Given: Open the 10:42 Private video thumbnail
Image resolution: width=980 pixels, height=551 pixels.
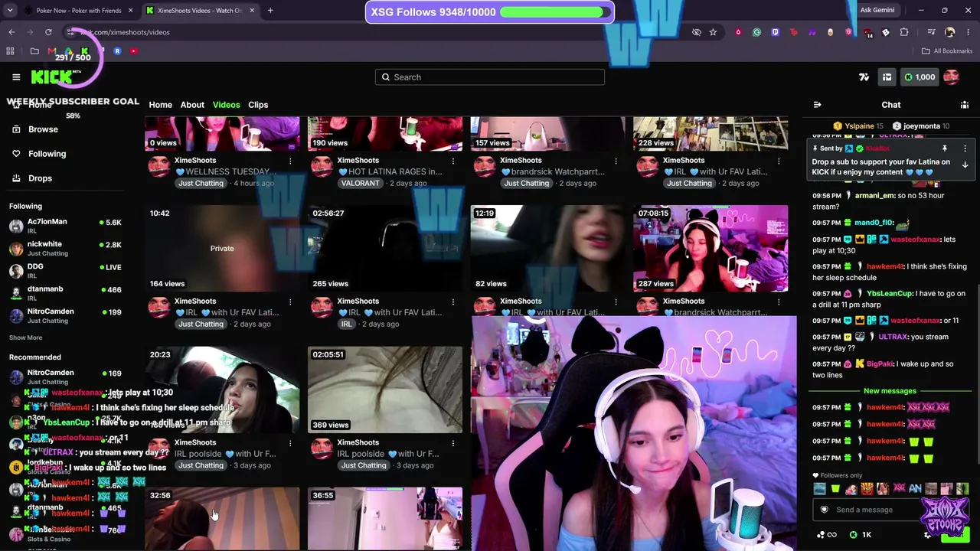Looking at the screenshot, I should [222, 249].
